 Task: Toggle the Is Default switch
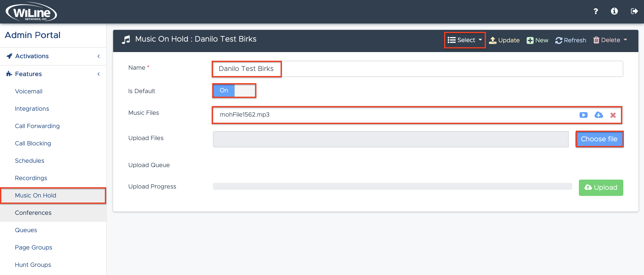[234, 91]
